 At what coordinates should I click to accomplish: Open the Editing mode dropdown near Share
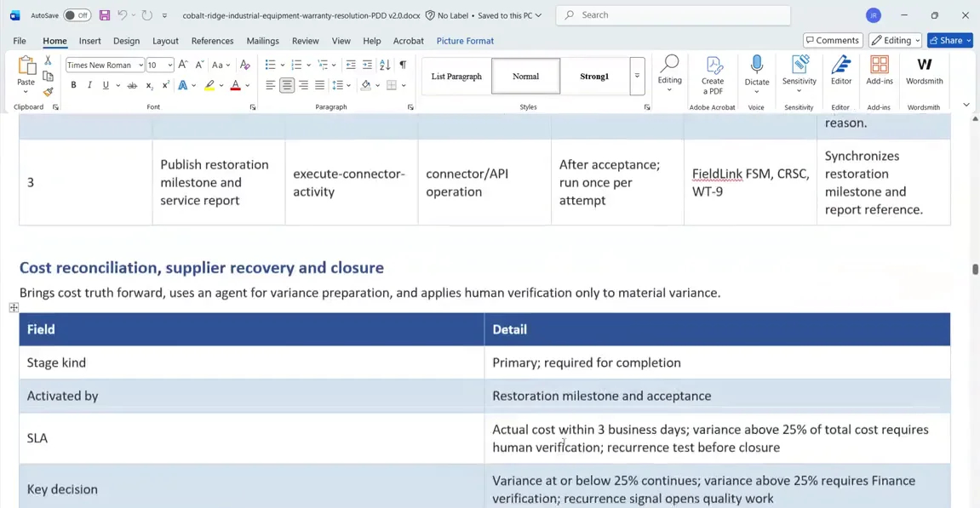point(895,41)
